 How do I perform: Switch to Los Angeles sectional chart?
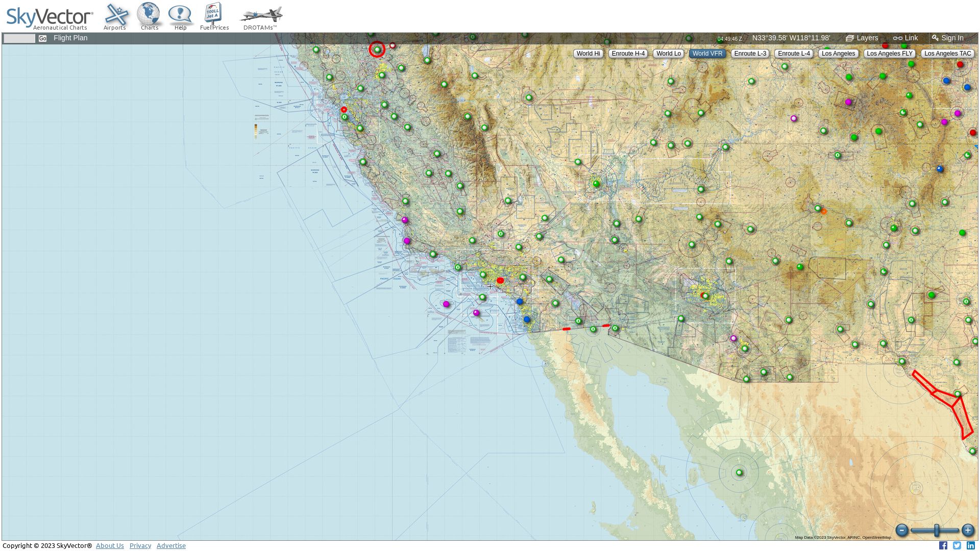838,54
